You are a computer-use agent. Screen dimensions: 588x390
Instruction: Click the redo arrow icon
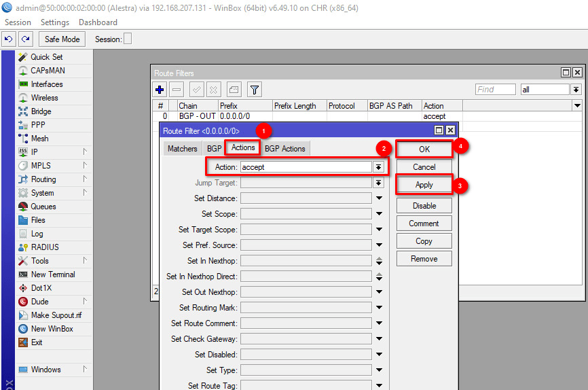(x=25, y=39)
